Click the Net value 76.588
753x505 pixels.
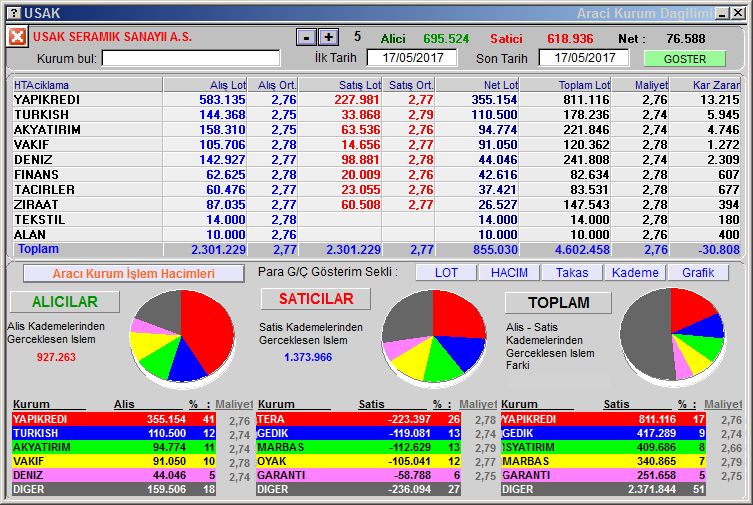[686, 38]
